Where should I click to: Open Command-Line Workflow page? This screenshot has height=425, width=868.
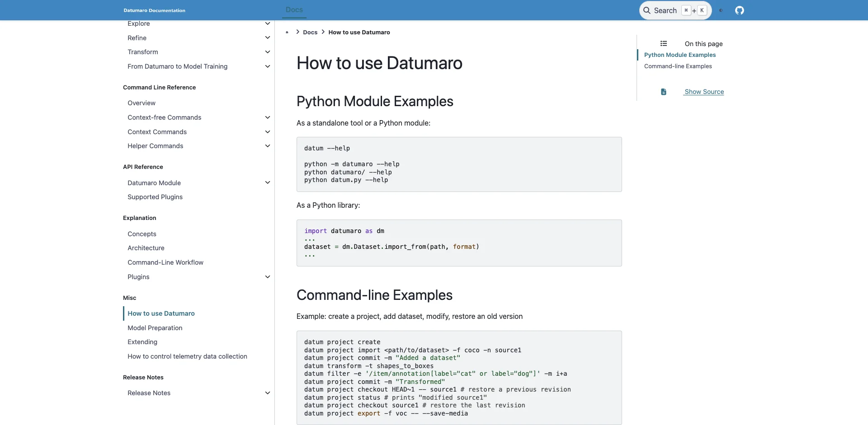pyautogui.click(x=165, y=262)
